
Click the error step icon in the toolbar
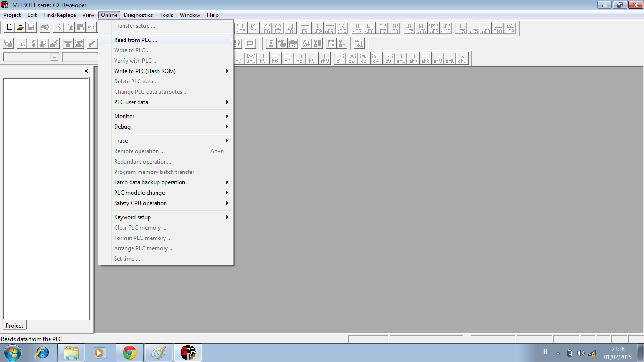tap(293, 43)
